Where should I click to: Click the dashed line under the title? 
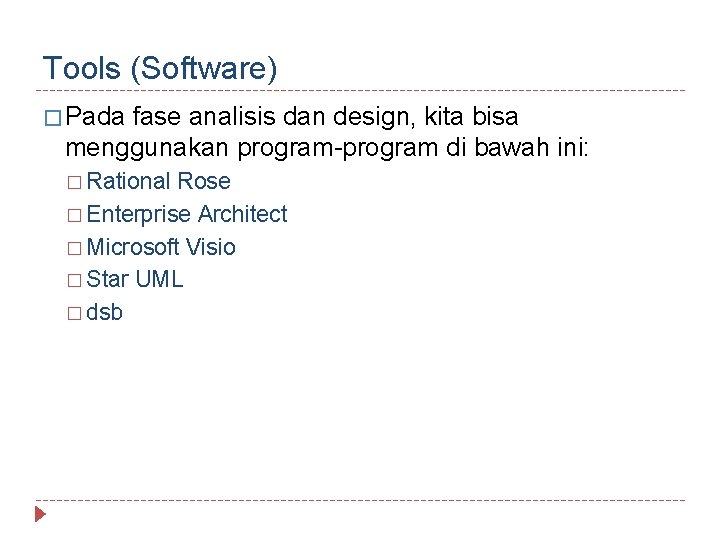[x=360, y=90]
